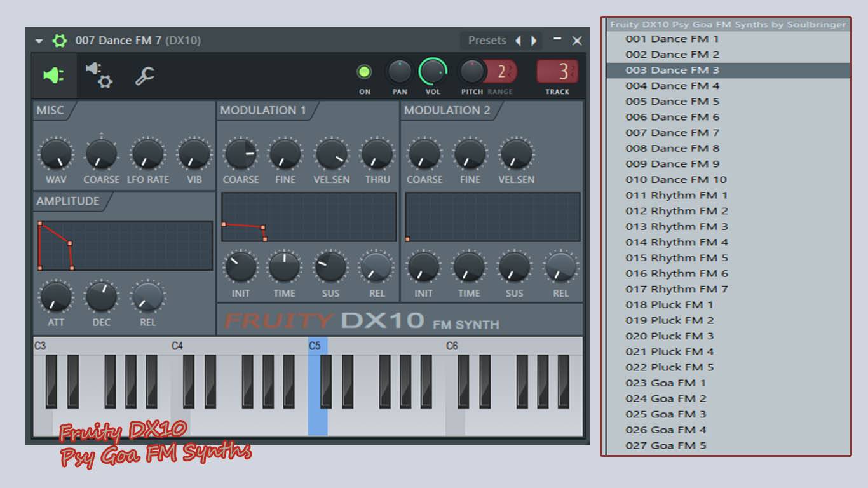
Task: Select preset 007 Dance FM 7
Action: 728,132
